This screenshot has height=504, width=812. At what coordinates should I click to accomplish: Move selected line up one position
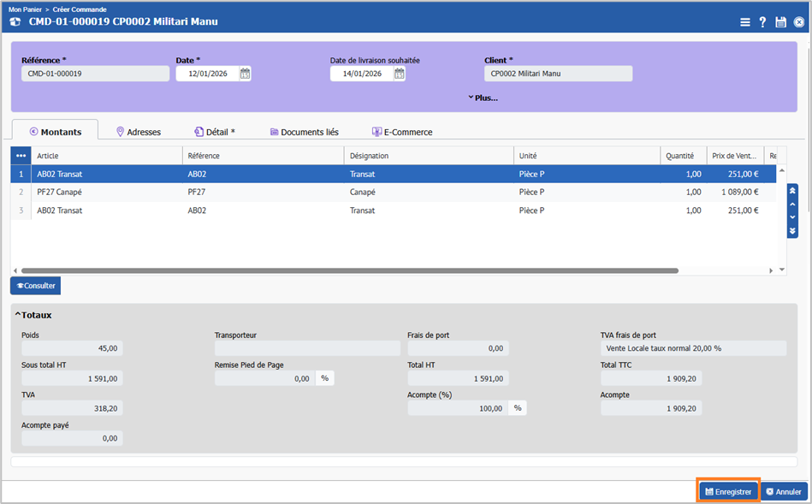tap(792, 204)
